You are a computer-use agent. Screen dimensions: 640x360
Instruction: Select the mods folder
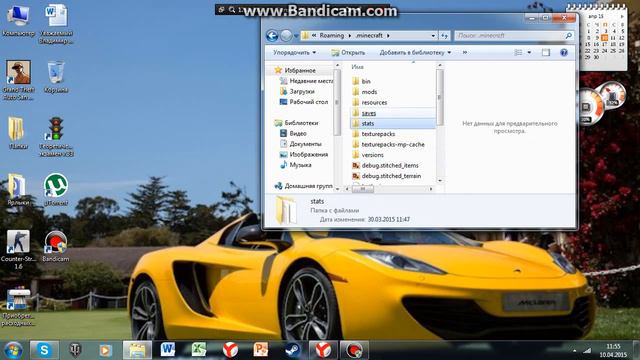tap(369, 92)
